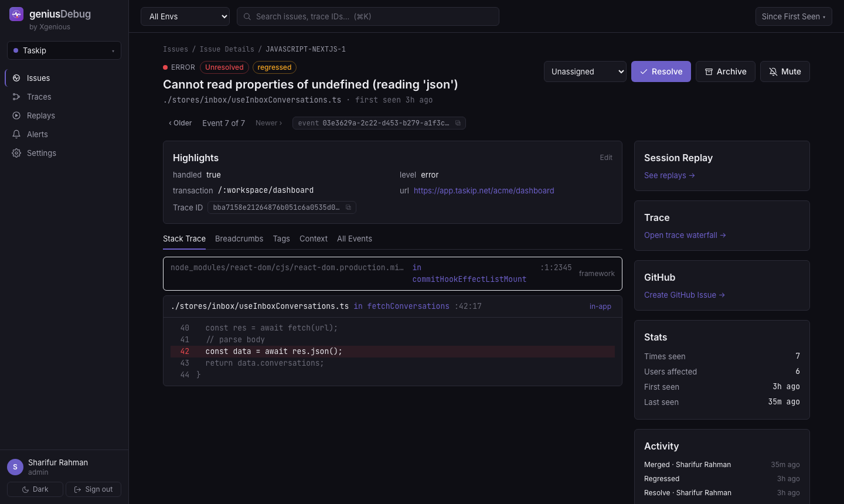Click the Resolve button

tap(661, 71)
